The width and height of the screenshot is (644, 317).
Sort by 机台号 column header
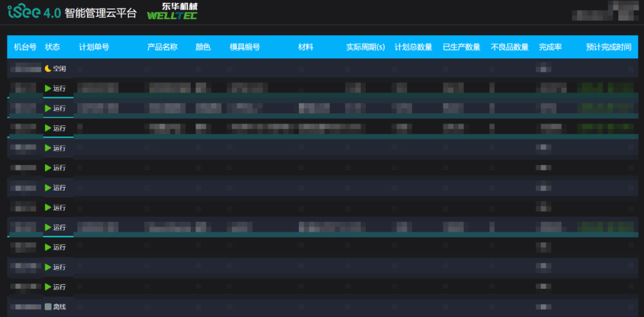pos(25,47)
